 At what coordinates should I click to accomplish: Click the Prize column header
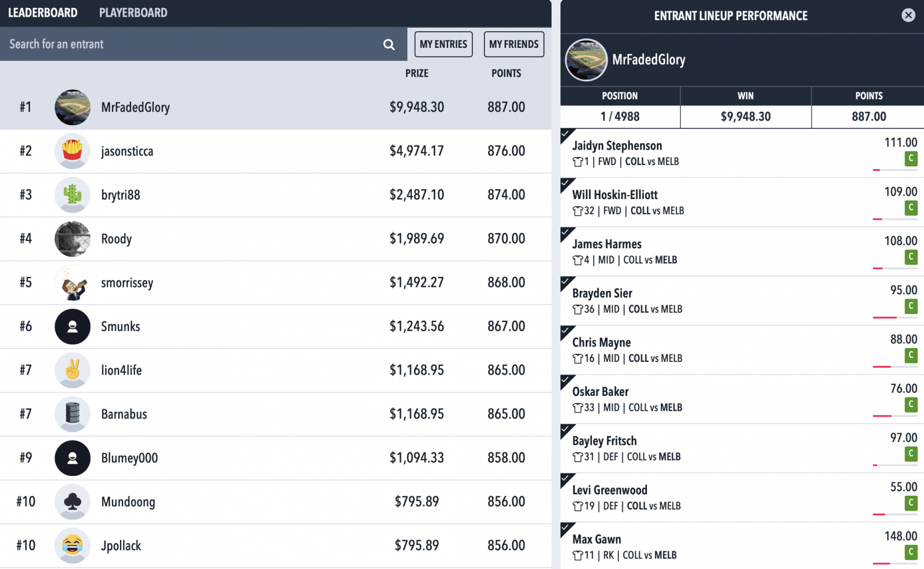(x=417, y=73)
